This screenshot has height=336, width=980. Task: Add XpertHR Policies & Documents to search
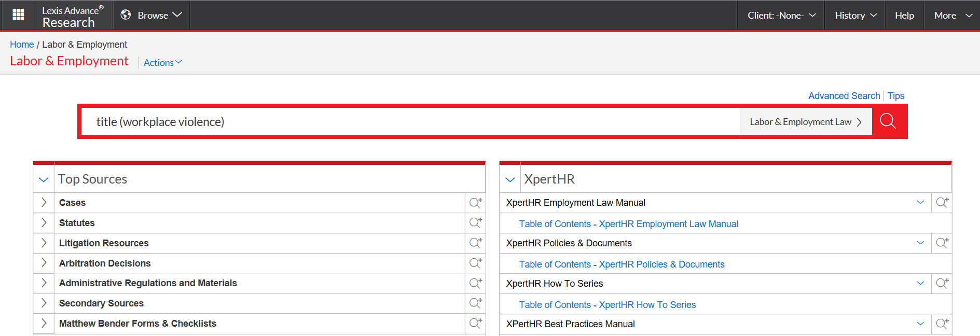(942, 243)
